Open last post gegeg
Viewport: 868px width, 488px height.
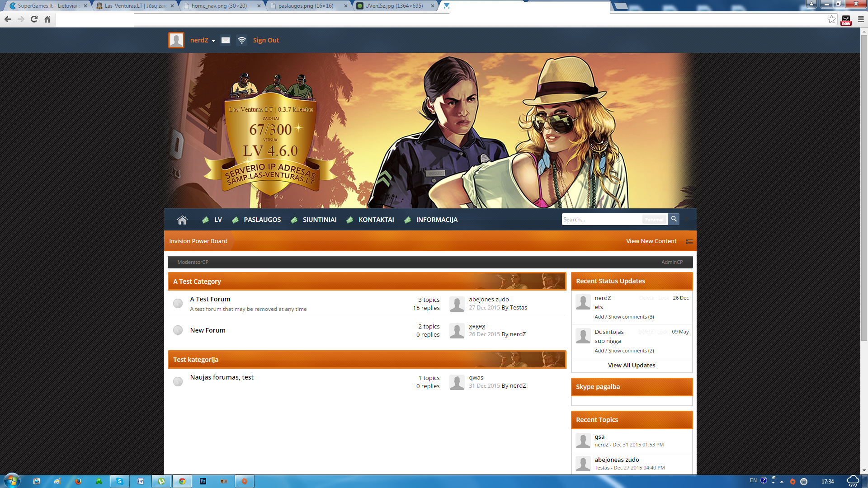(477, 326)
